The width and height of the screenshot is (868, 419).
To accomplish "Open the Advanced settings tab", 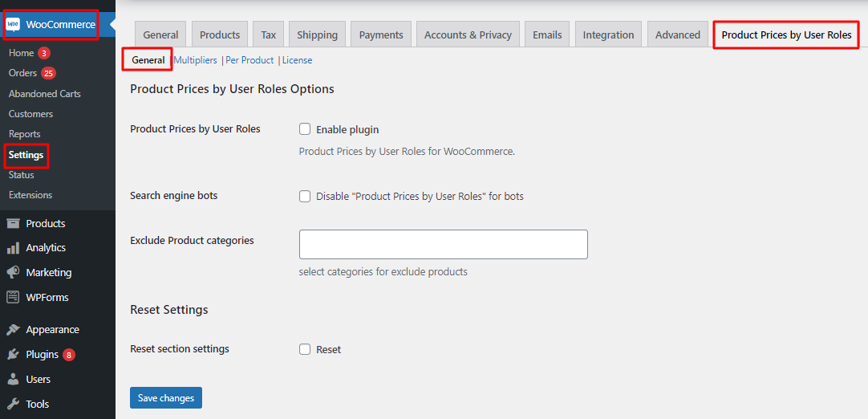I will (678, 35).
